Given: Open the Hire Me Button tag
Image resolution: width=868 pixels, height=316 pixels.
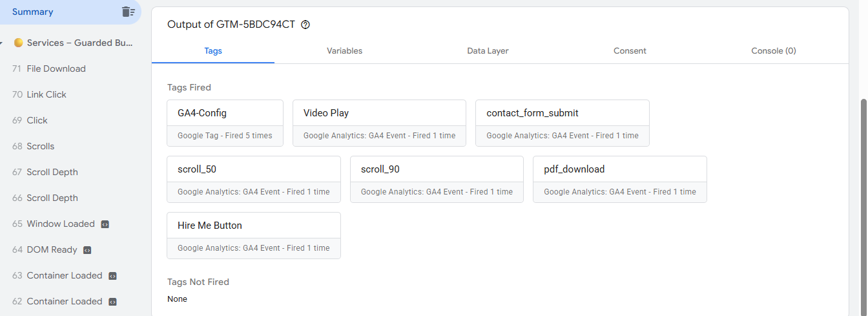Looking at the screenshot, I should (x=253, y=235).
